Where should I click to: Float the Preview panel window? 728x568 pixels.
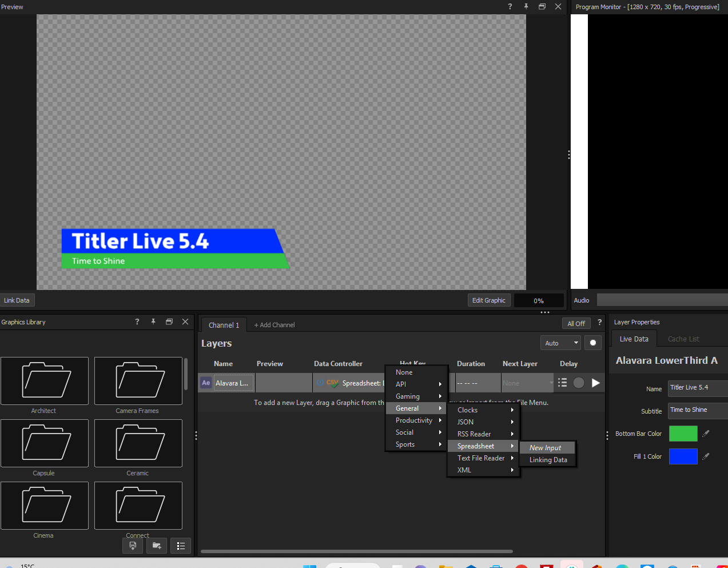[x=542, y=7]
